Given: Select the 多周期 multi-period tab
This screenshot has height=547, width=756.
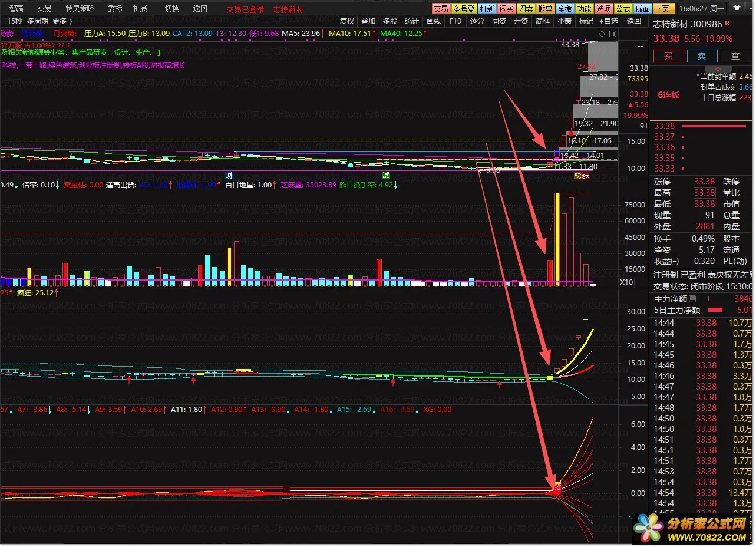Looking at the screenshot, I should 38,21.
